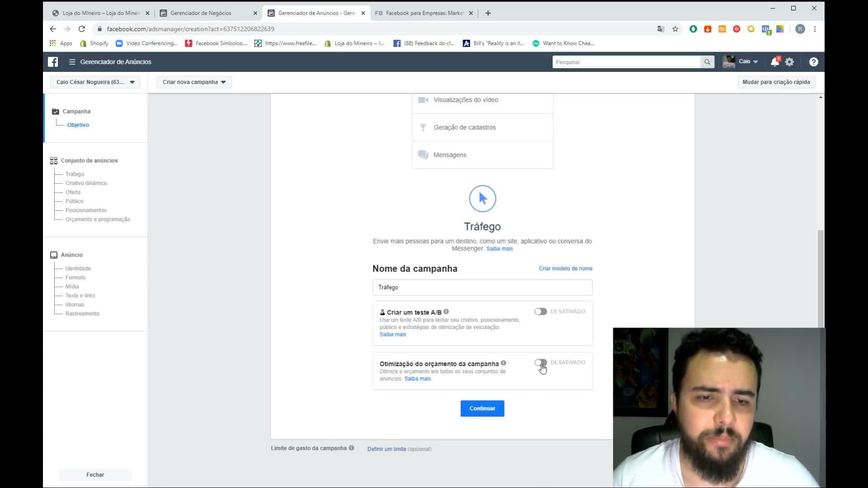
Task: Select Identidade under Anúncio
Action: point(78,268)
